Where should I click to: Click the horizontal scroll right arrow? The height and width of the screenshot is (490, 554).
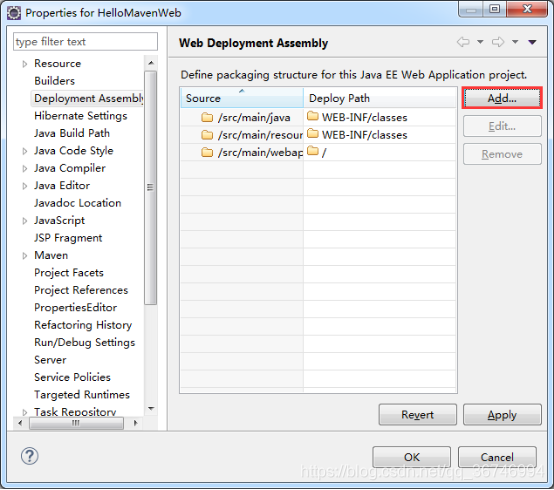[135, 423]
